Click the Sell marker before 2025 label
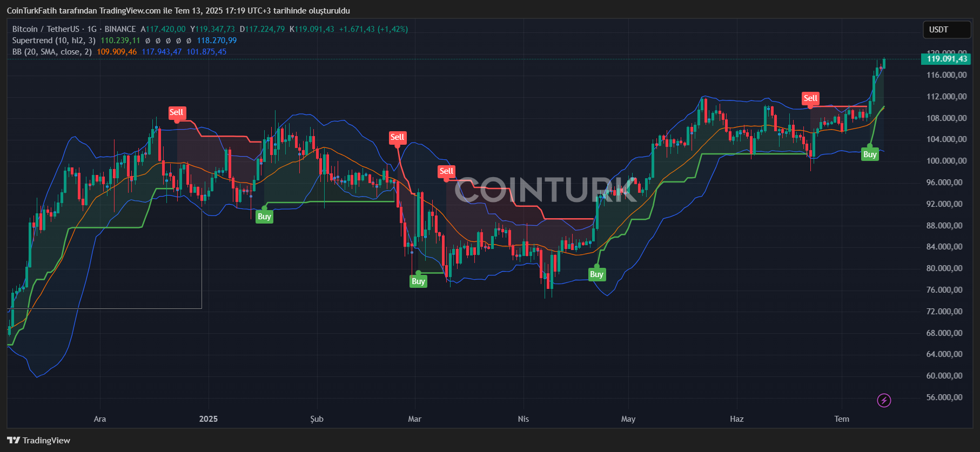This screenshot has width=980, height=452. click(177, 112)
